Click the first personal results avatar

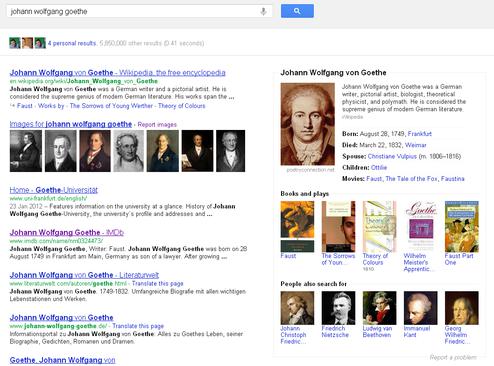click(x=15, y=43)
